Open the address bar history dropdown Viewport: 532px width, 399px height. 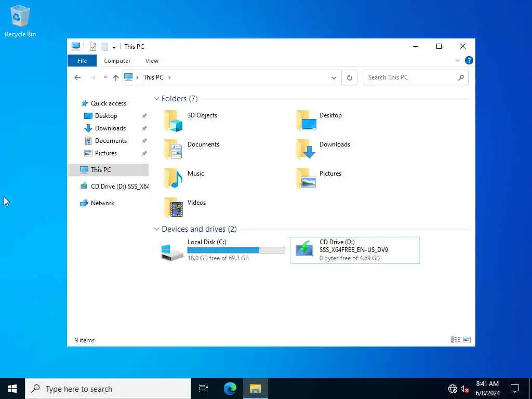coord(334,78)
